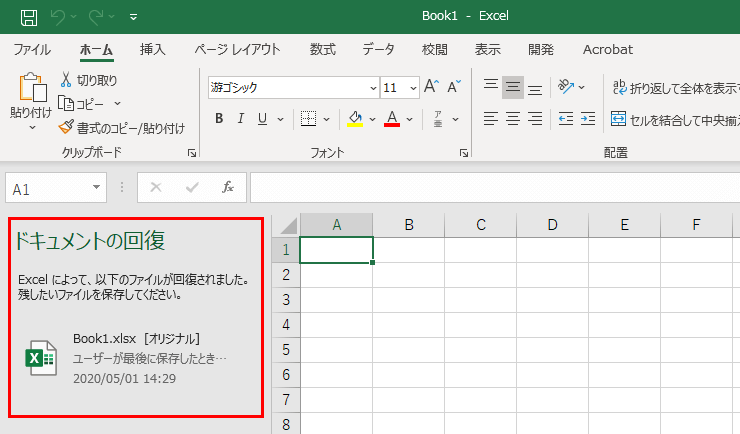
Task: Click 切り取り scissors button
Action: coord(89,80)
